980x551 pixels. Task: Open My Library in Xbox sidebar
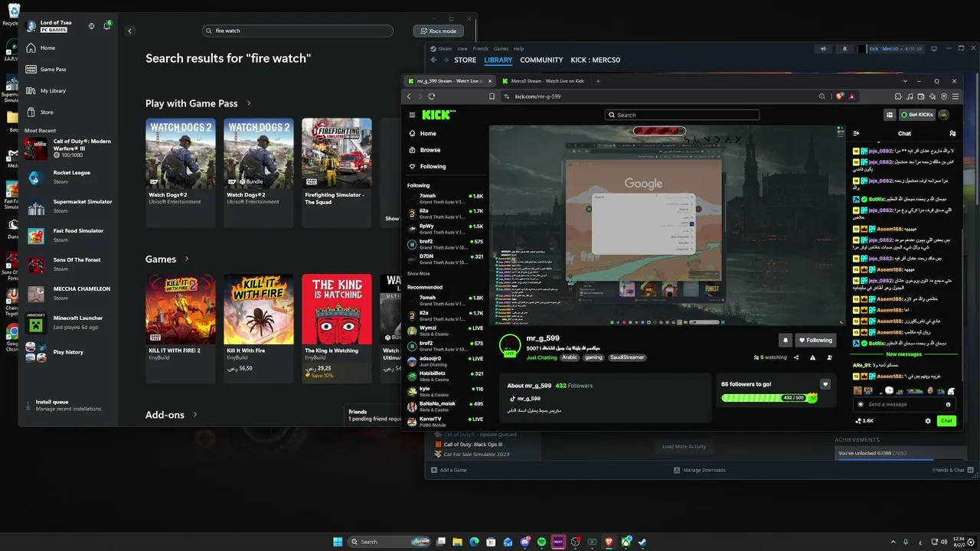(x=67, y=91)
